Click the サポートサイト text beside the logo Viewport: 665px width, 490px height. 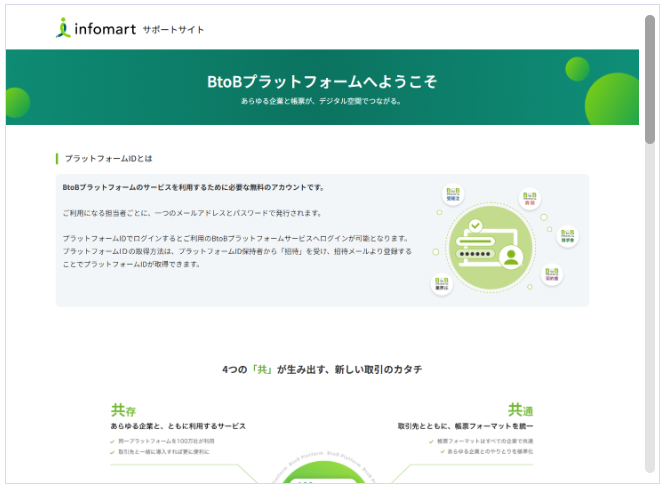(x=173, y=30)
